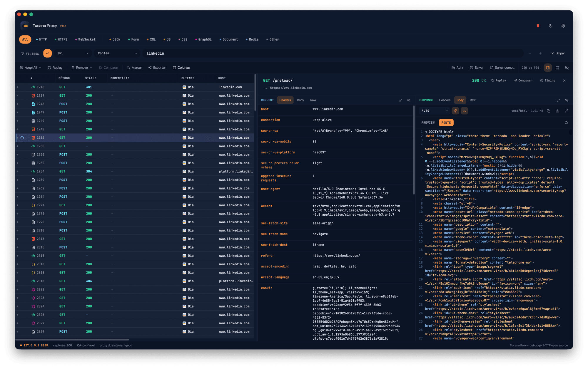The width and height of the screenshot is (588, 369).
Task: Click the Tucano Proxy logo icon
Action: tap(25, 26)
